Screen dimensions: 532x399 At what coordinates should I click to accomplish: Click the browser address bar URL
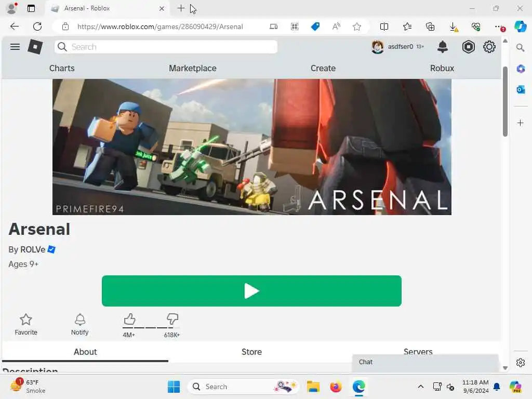point(160,26)
